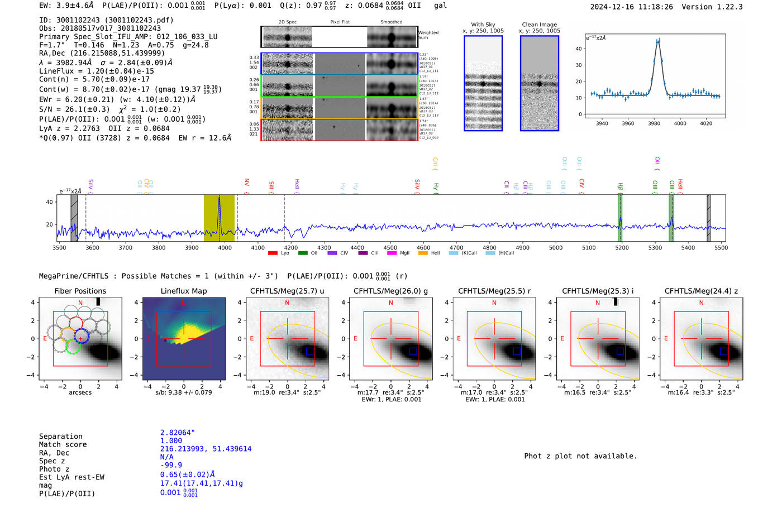Click the orange CIII] line label
Viewport: 782px width, 532px height.
[435, 164]
